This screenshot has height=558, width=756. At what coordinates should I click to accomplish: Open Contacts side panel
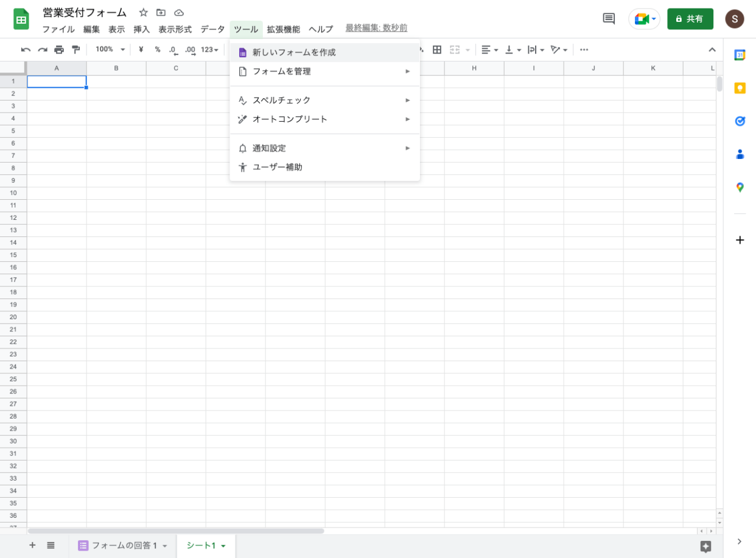click(x=740, y=154)
